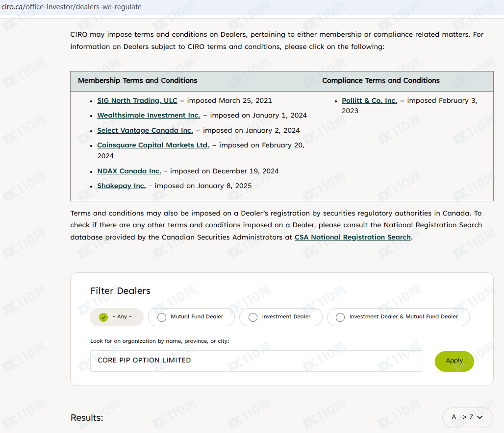Click the Results: heading
Image resolution: width=504 pixels, height=433 pixels.
[x=87, y=418]
